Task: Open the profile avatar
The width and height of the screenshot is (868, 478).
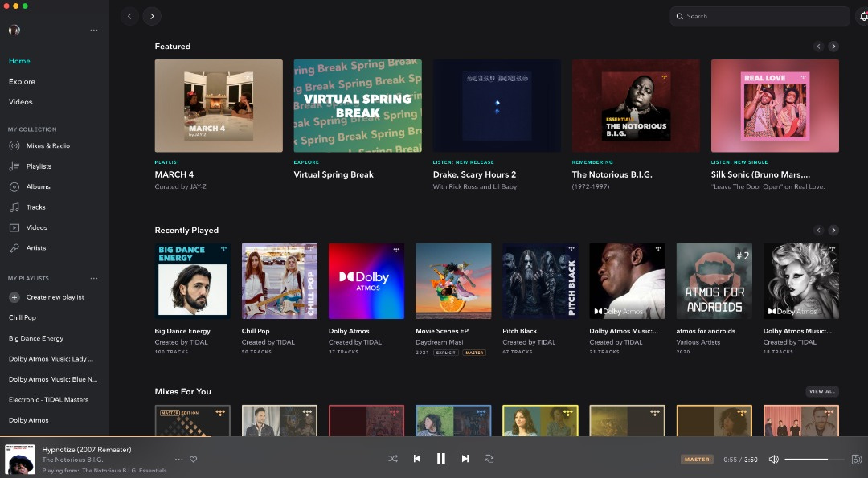Action: coord(14,30)
